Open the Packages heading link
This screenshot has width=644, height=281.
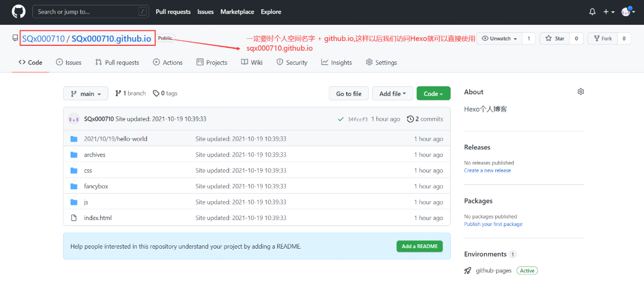(x=478, y=201)
